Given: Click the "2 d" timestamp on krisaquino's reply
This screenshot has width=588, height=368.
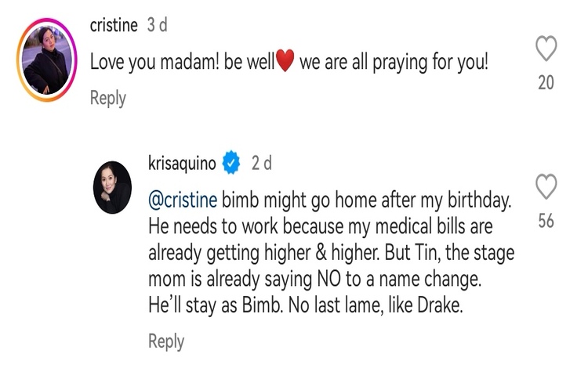Looking at the screenshot, I should coord(261,164).
